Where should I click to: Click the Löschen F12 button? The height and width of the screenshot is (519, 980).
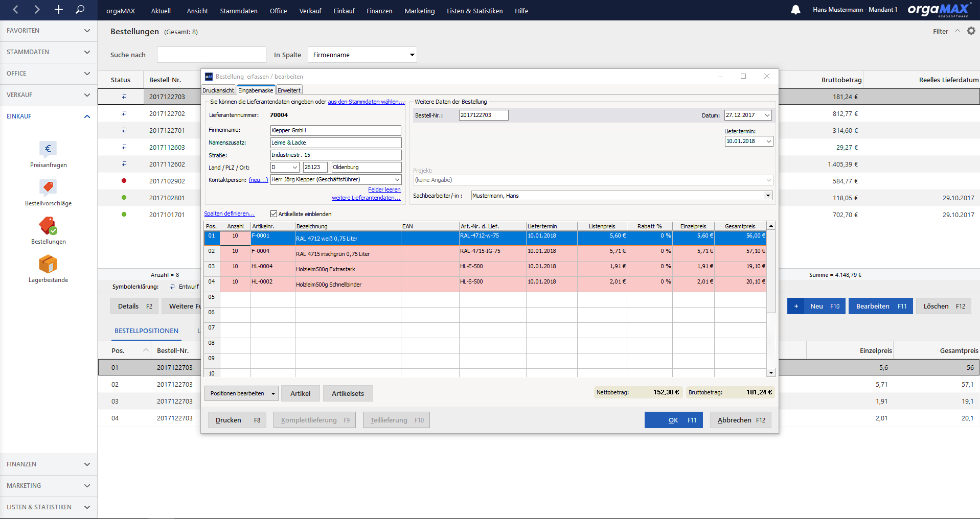(x=944, y=306)
